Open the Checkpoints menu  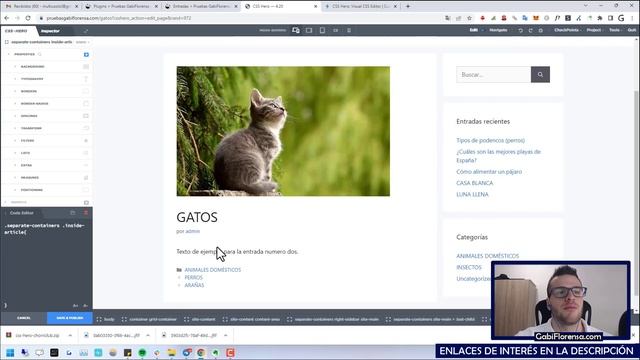(x=567, y=30)
